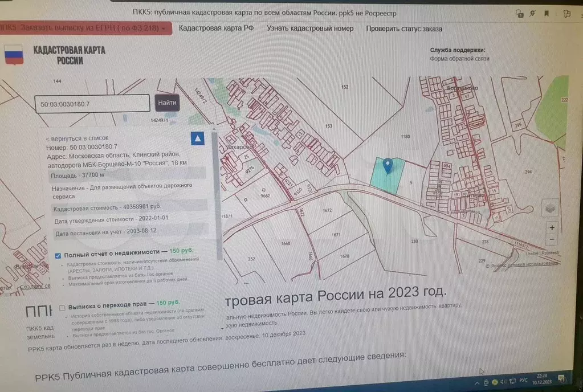Click map parcel labeled 230
Viewport: 583px width, 392px height.
click(414, 241)
